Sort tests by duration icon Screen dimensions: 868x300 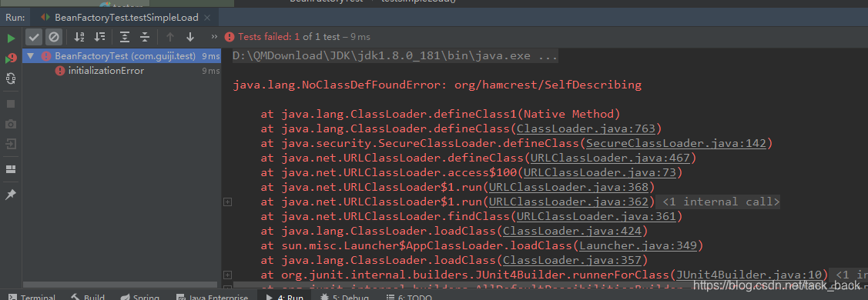99,37
